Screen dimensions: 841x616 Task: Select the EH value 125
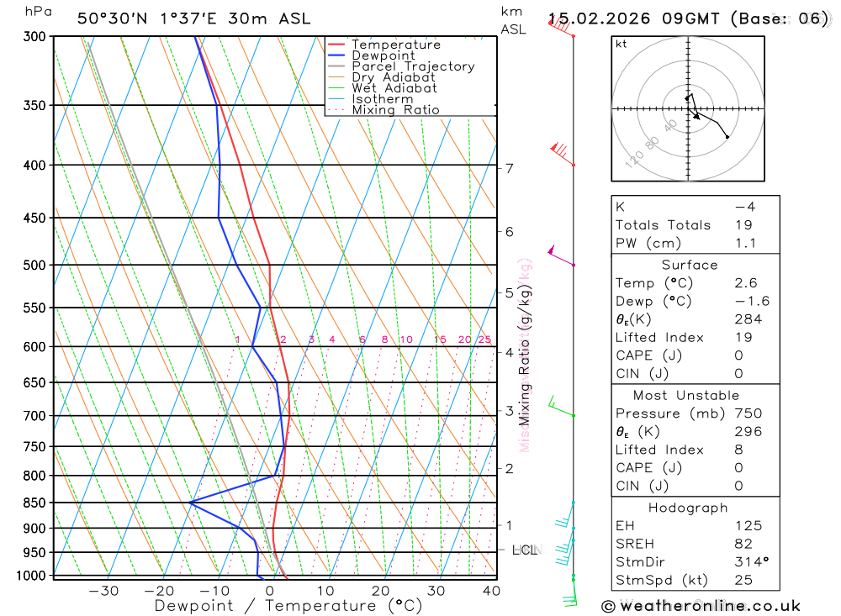coord(748,526)
